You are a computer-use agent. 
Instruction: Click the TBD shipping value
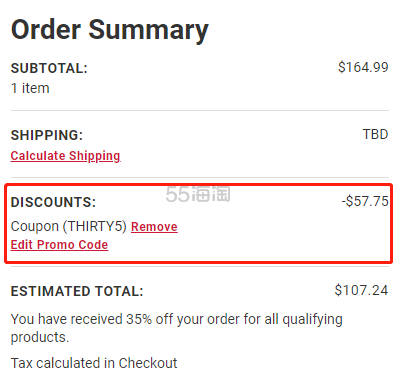375,134
